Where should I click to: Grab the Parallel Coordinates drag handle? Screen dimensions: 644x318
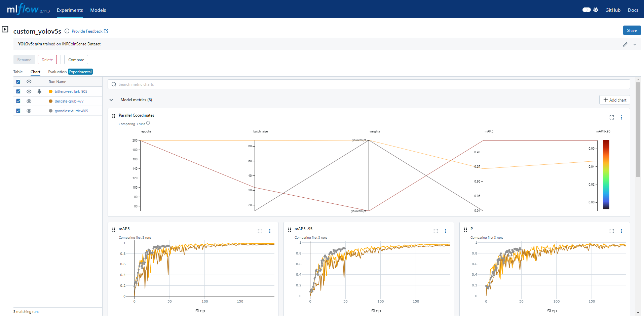[x=114, y=116]
